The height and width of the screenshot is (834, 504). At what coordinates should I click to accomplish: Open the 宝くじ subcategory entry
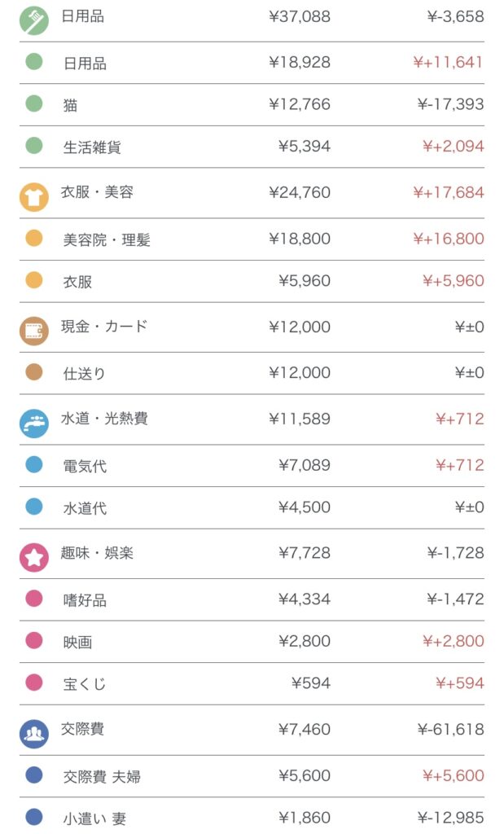pos(85,684)
